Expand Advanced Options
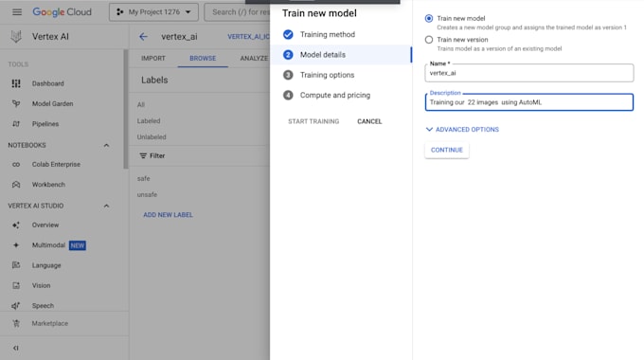 point(462,130)
